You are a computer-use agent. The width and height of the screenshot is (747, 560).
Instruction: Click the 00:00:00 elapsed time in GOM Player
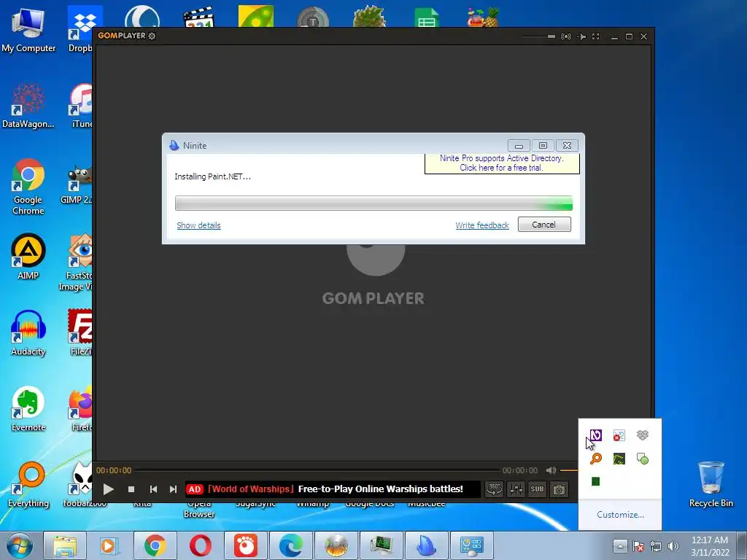(x=113, y=470)
